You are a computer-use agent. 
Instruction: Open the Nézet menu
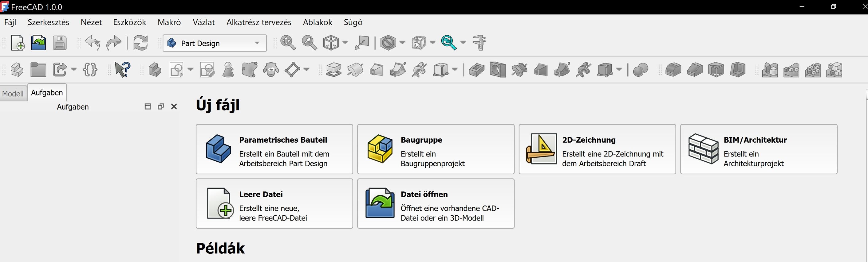click(91, 22)
